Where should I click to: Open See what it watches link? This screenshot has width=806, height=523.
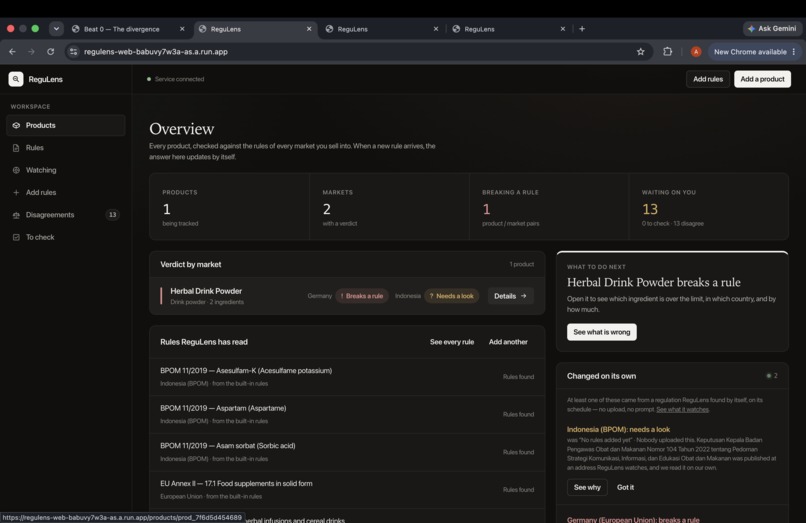[682, 410]
